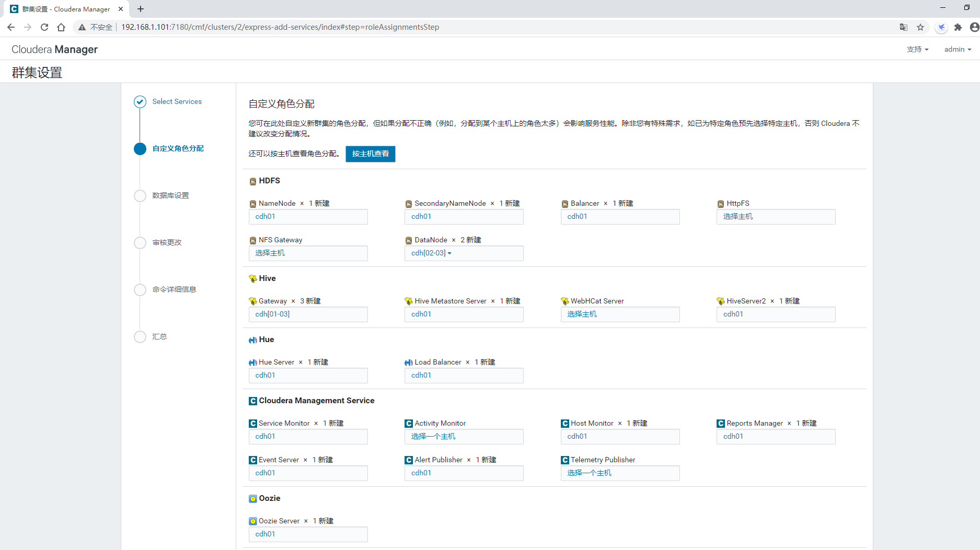Viewport: 980px width, 550px height.
Task: Click the translate page icon
Action: pos(903,27)
